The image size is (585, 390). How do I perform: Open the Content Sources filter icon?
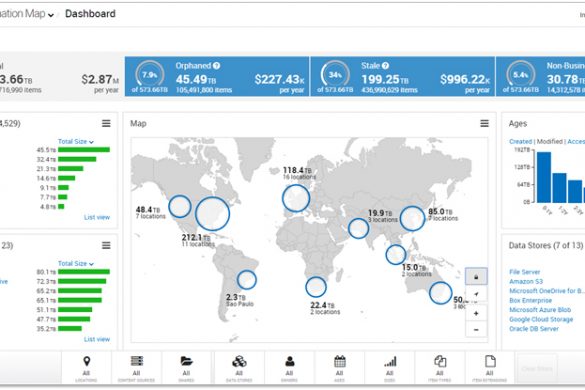click(x=137, y=361)
